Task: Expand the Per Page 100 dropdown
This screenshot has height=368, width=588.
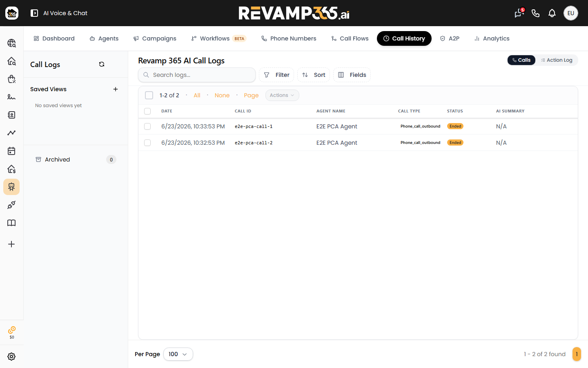Action: point(178,354)
